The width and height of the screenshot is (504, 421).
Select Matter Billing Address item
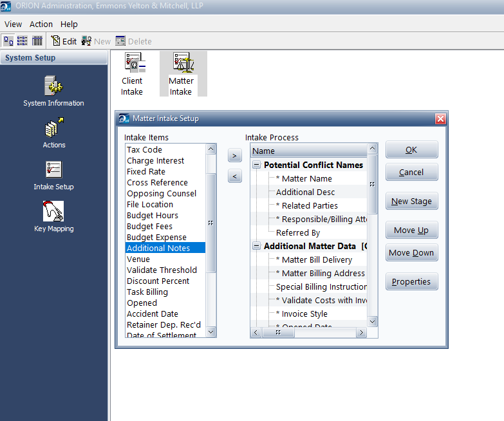tap(321, 273)
